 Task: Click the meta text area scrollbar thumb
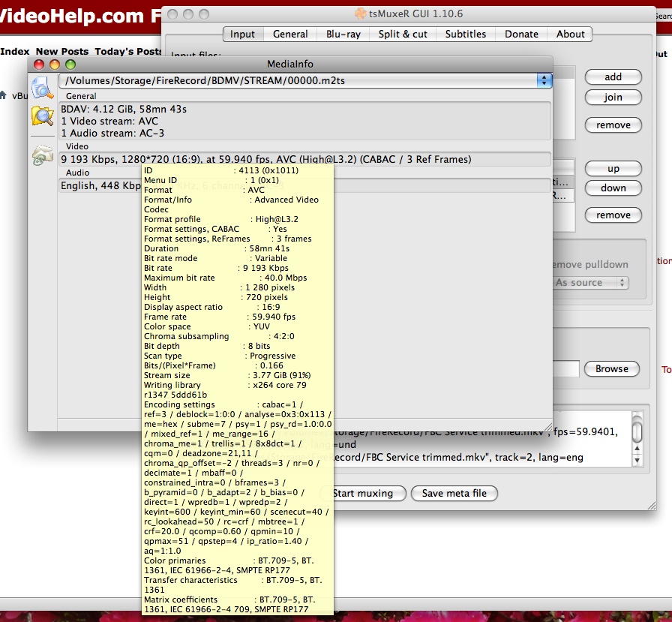[637, 431]
